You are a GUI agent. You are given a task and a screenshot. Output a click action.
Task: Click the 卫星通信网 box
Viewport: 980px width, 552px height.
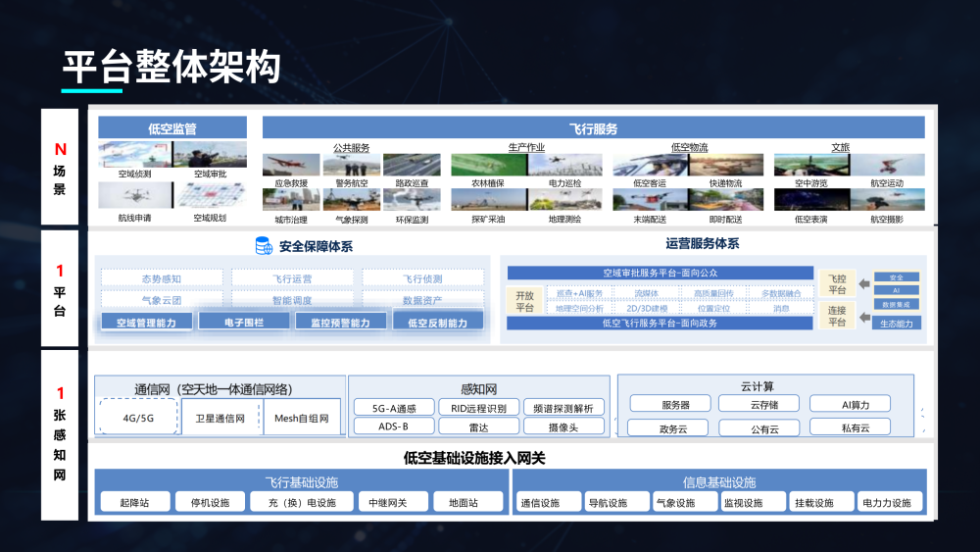coord(220,418)
